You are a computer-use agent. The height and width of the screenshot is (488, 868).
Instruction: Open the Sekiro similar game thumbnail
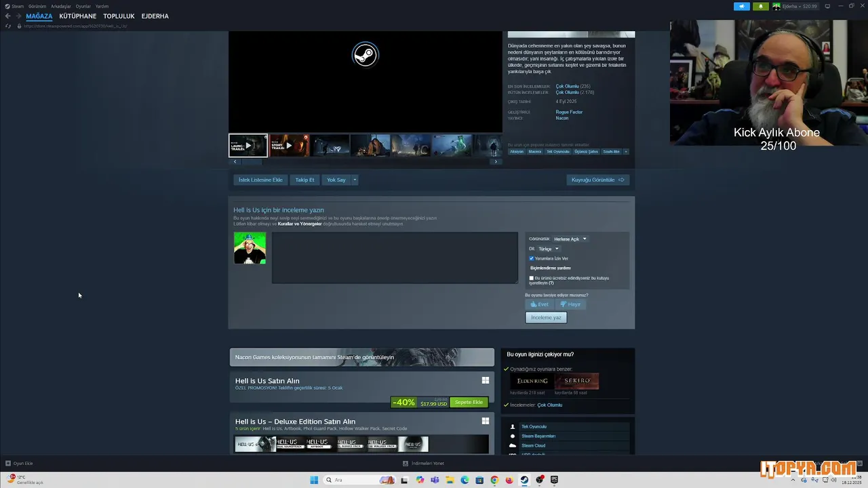(576, 381)
